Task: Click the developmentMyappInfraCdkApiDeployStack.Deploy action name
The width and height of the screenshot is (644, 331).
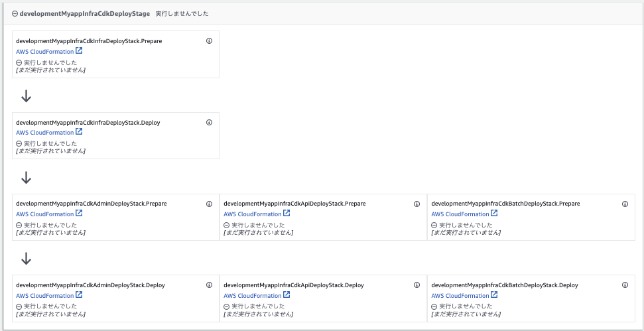Action: point(294,285)
